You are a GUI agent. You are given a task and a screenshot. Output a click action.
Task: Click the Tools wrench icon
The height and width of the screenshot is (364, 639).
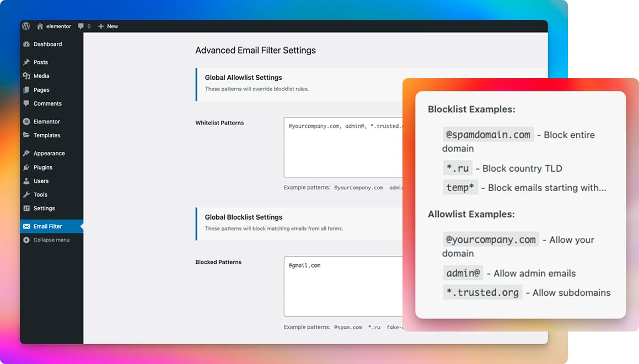[x=26, y=195]
